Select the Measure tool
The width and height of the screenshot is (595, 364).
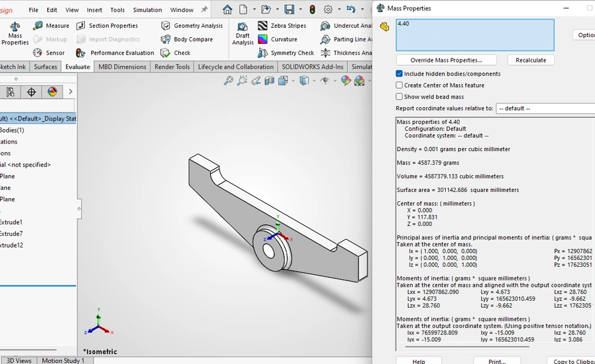pyautogui.click(x=51, y=26)
